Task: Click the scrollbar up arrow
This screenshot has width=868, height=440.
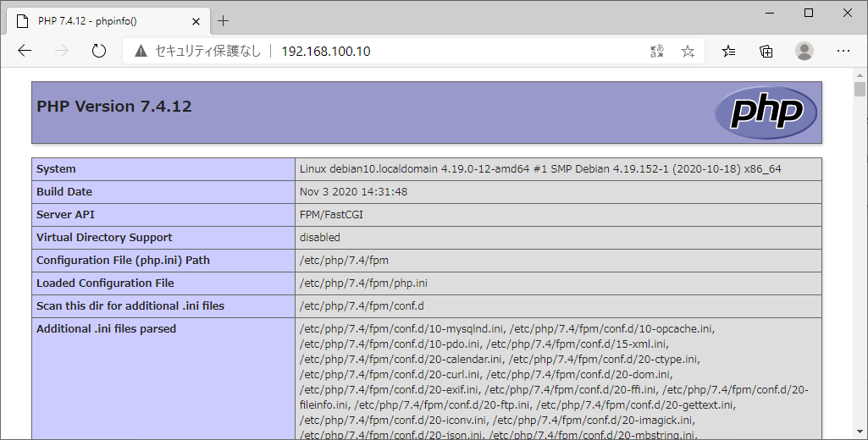Action: pos(860,75)
